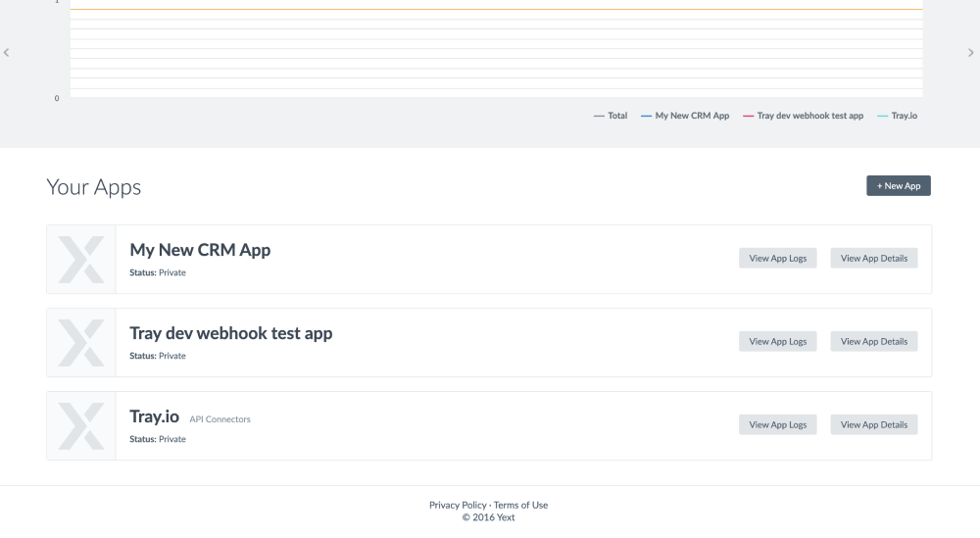
Task: Open View App Details for Tray.io
Action: tap(874, 425)
